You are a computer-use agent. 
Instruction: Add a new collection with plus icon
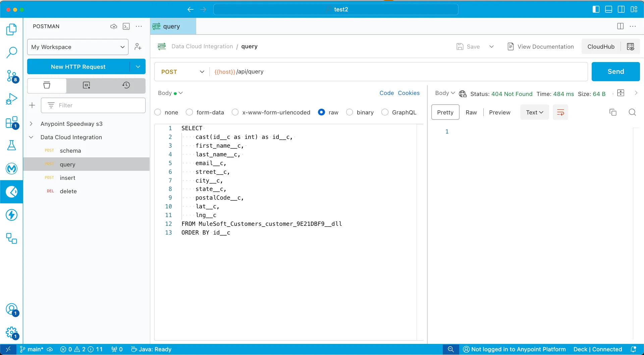[32, 105]
